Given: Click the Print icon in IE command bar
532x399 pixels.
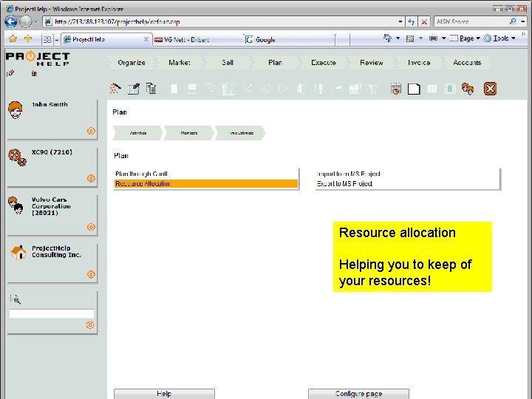Looking at the screenshot, I should [433, 38].
